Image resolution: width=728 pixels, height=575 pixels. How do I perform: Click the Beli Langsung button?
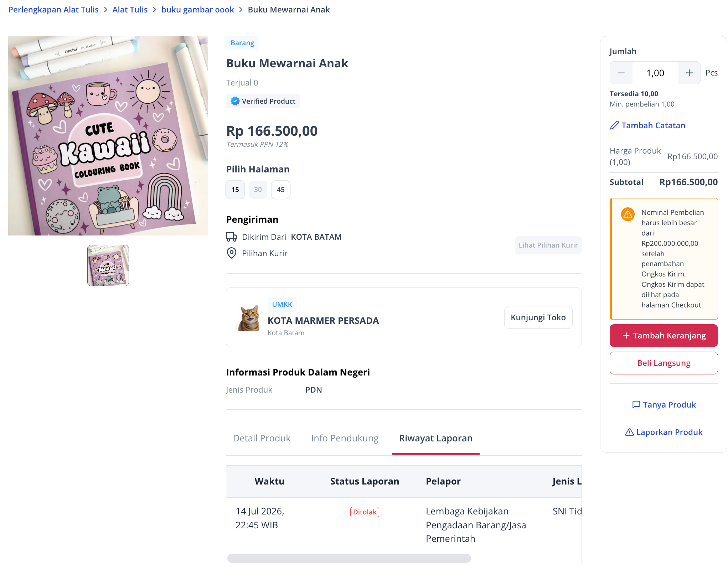coord(664,363)
